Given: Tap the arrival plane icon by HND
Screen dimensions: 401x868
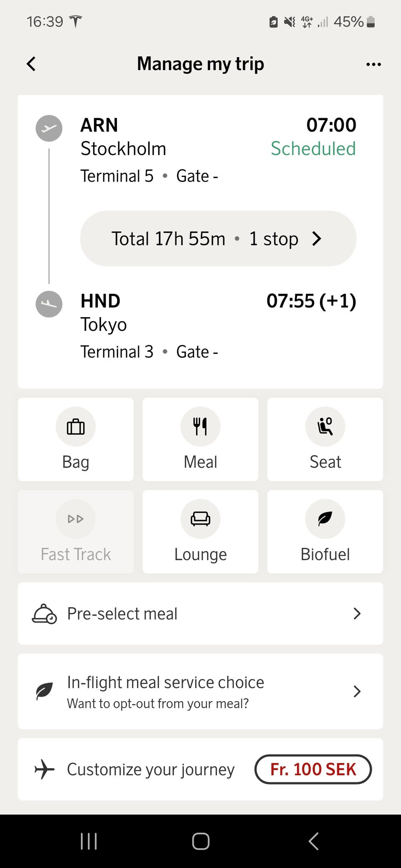Looking at the screenshot, I should (49, 304).
